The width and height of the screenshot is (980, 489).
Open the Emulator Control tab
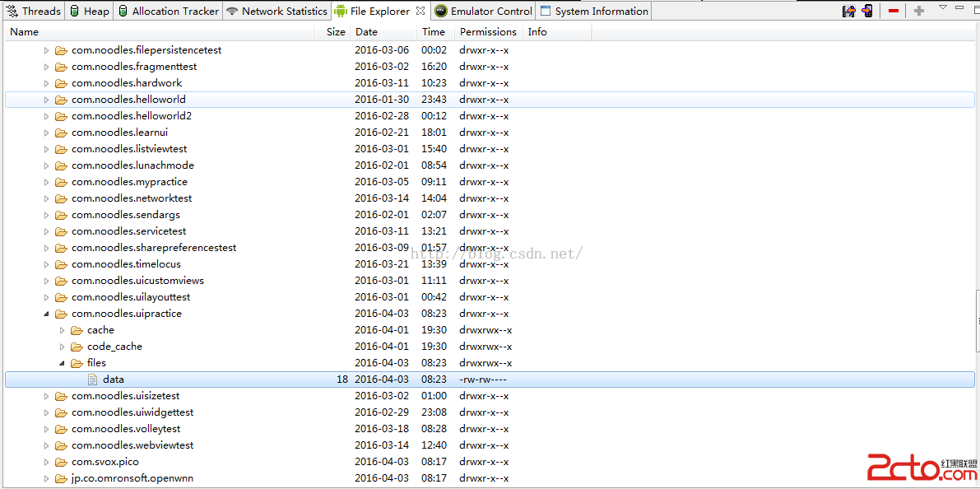tap(484, 12)
